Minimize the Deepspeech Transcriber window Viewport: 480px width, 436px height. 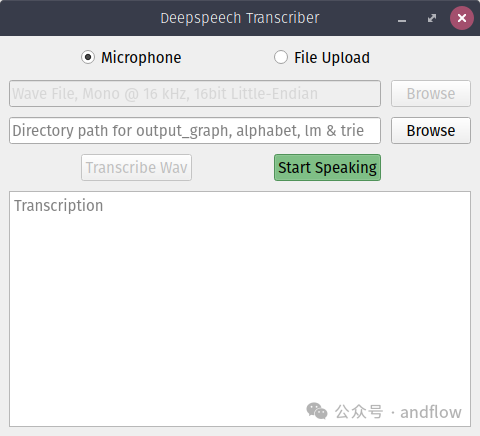[402, 18]
